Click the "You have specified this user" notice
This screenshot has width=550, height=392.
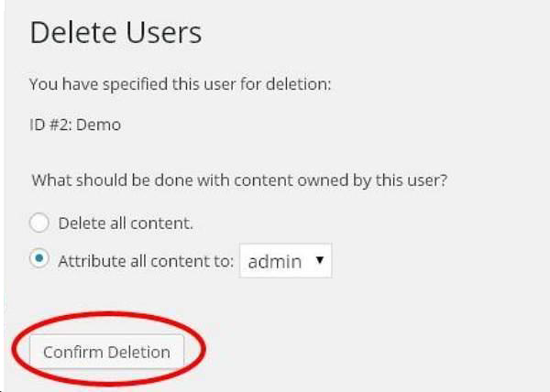point(180,84)
